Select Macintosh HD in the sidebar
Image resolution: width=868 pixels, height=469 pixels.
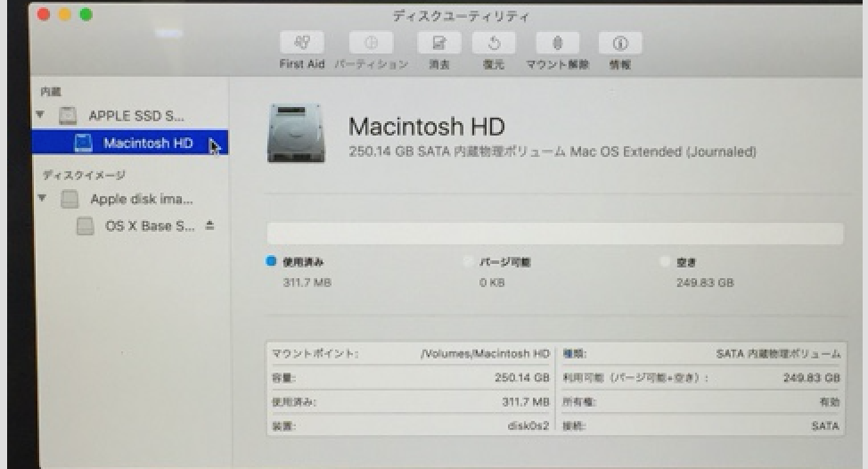tap(130, 143)
